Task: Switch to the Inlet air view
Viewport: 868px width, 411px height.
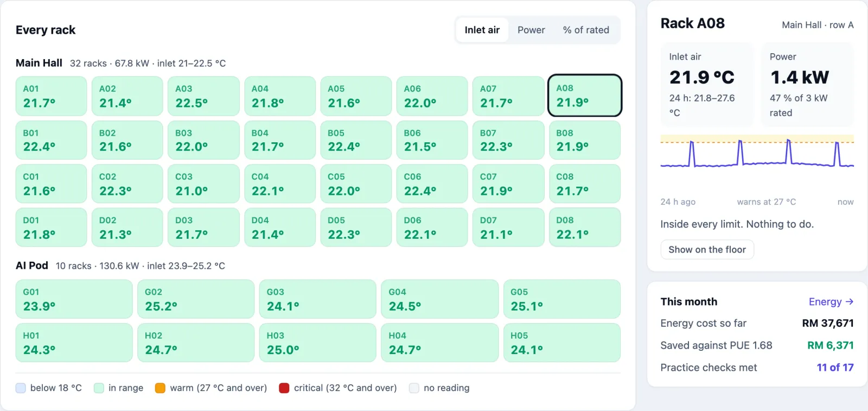Action: point(482,30)
